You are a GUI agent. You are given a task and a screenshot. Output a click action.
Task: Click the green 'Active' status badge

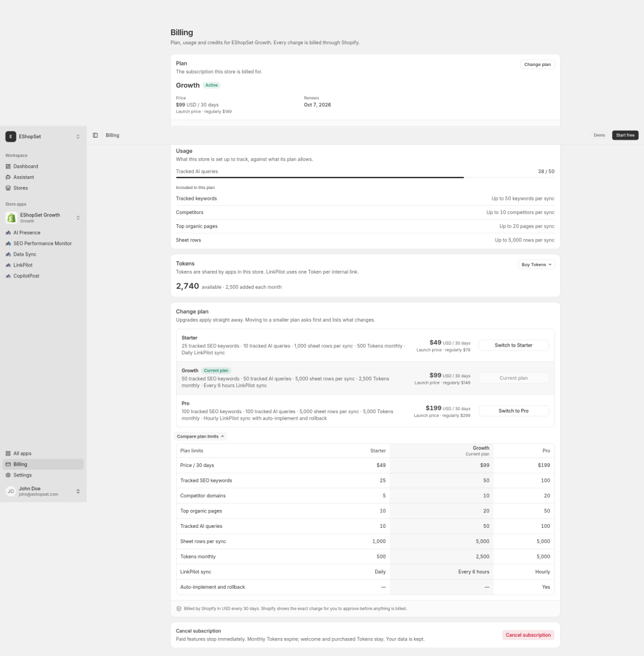pos(212,85)
